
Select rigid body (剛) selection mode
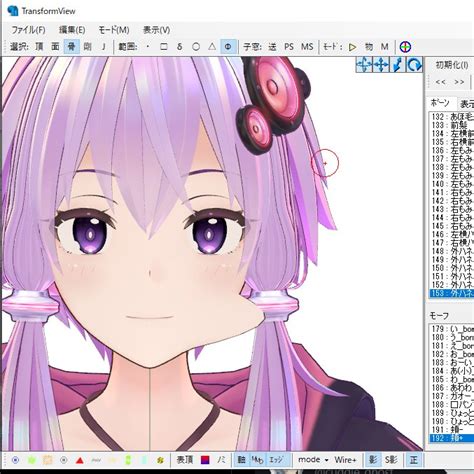click(88, 47)
